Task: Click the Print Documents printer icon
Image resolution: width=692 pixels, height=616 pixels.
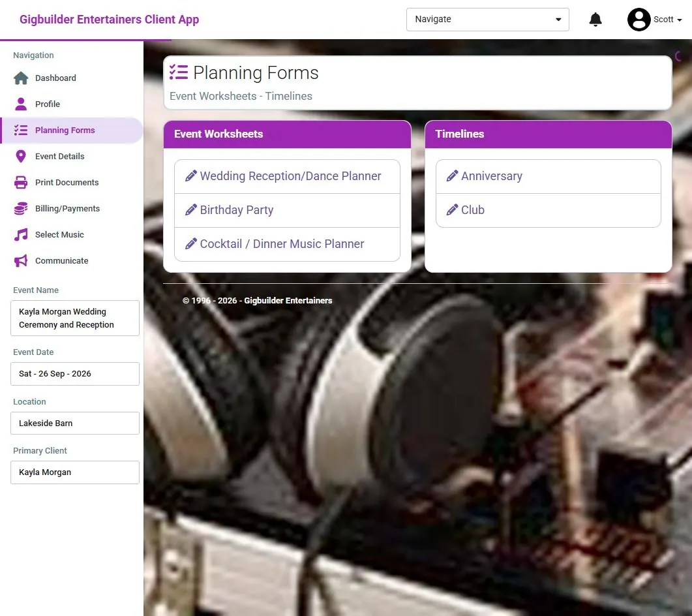Action: tap(21, 182)
